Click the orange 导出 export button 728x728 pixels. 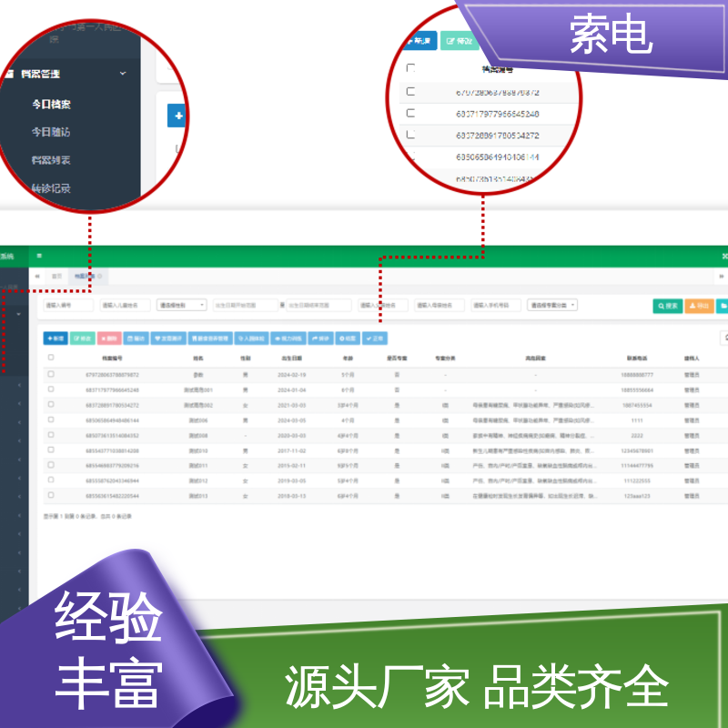coord(699,306)
